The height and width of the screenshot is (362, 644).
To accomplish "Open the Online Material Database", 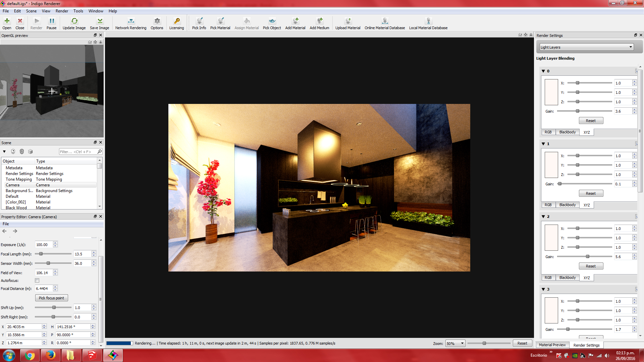I will point(385,23).
